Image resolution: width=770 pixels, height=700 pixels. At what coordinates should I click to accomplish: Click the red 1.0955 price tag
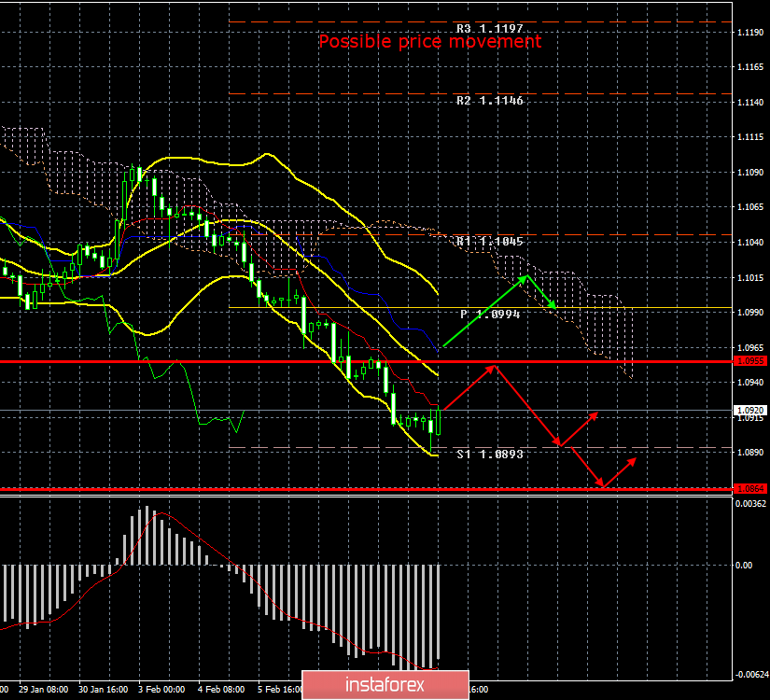click(750, 360)
